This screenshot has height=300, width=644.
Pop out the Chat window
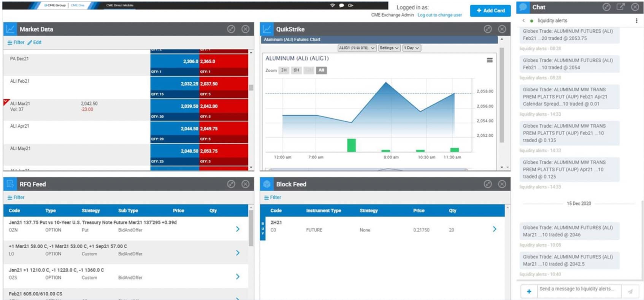[x=620, y=7]
